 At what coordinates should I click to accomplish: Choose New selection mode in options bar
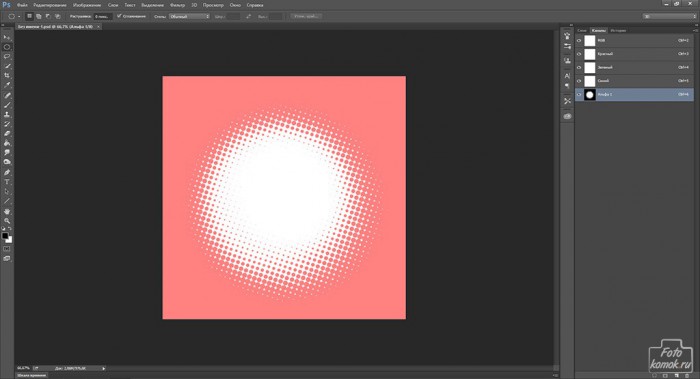point(29,16)
